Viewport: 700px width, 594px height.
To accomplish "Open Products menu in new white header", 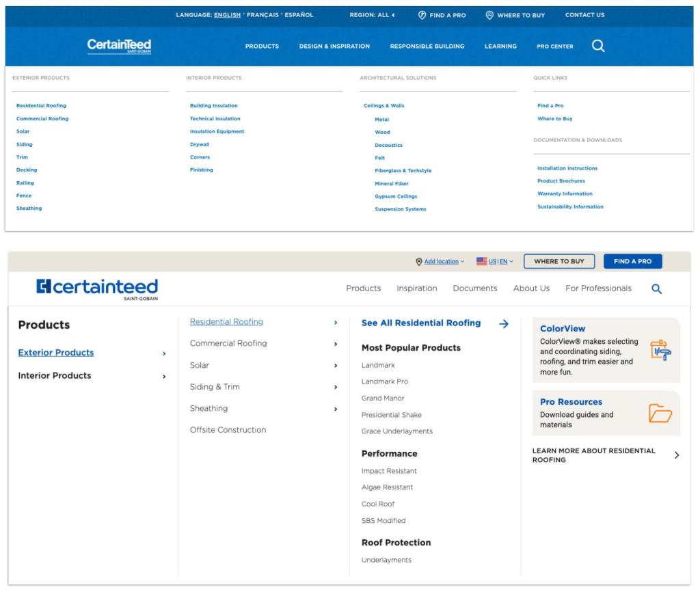I will click(364, 288).
